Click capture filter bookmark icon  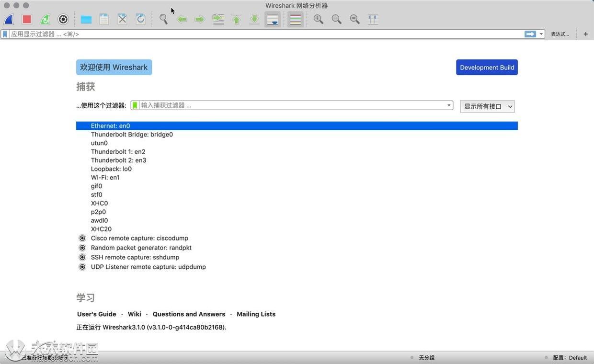click(135, 105)
